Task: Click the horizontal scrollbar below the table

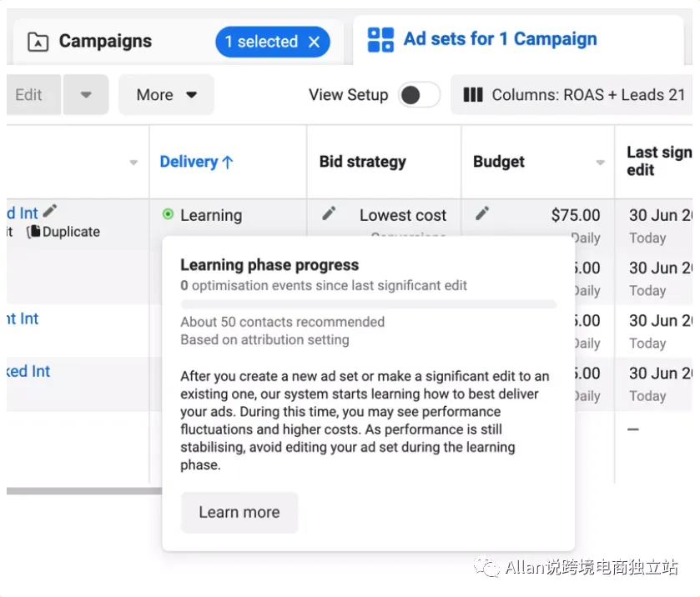Action: (x=83, y=491)
